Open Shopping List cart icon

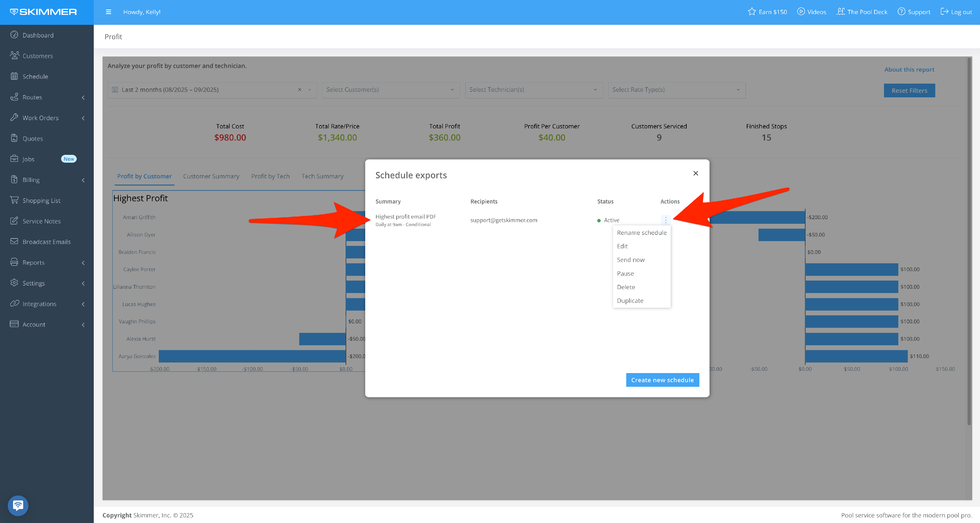(14, 200)
